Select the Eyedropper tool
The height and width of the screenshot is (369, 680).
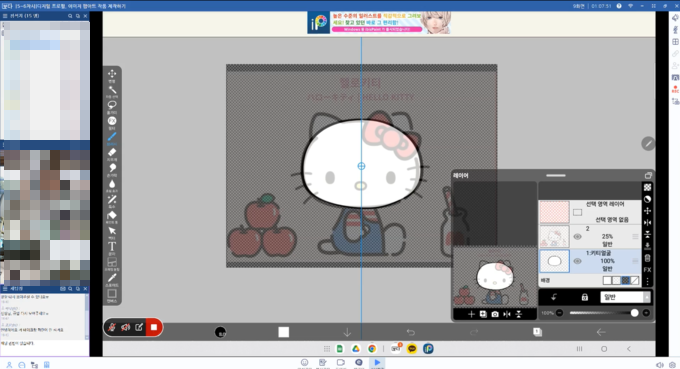[x=112, y=278]
